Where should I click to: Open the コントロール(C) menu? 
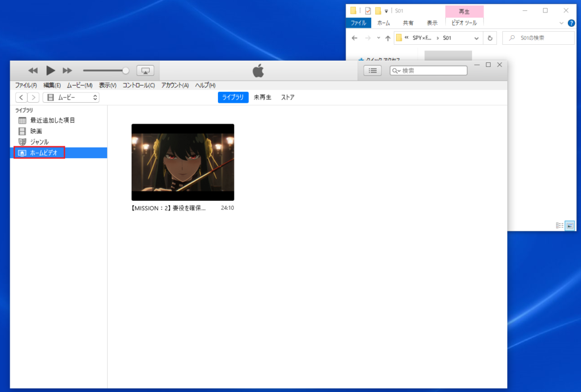click(x=138, y=85)
